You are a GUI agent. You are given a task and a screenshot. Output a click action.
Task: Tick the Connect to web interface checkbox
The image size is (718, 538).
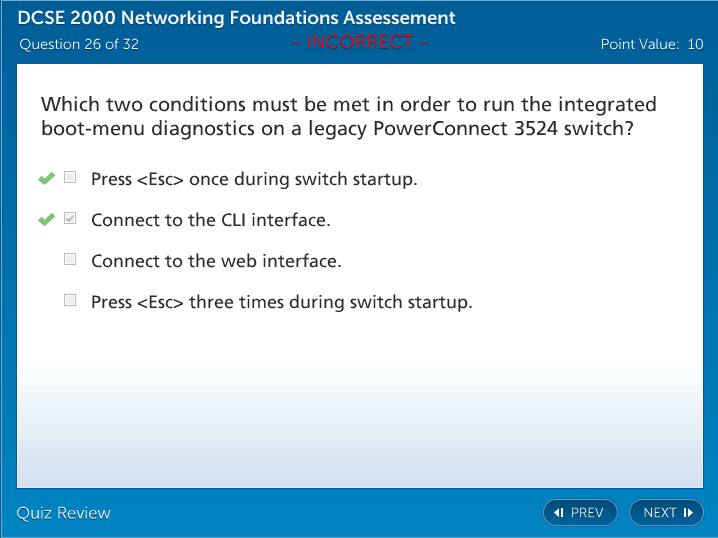[x=70, y=260]
